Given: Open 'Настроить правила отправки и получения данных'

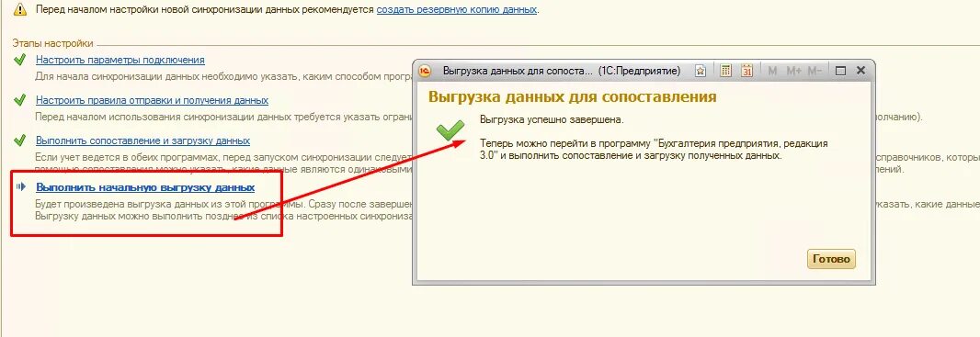Looking at the screenshot, I should (x=152, y=100).
